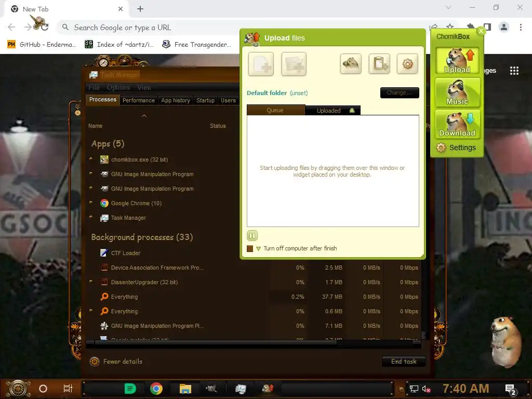This screenshot has height=399, width=532.
Task: Expand the Task Manager app row
Action: [x=91, y=217]
